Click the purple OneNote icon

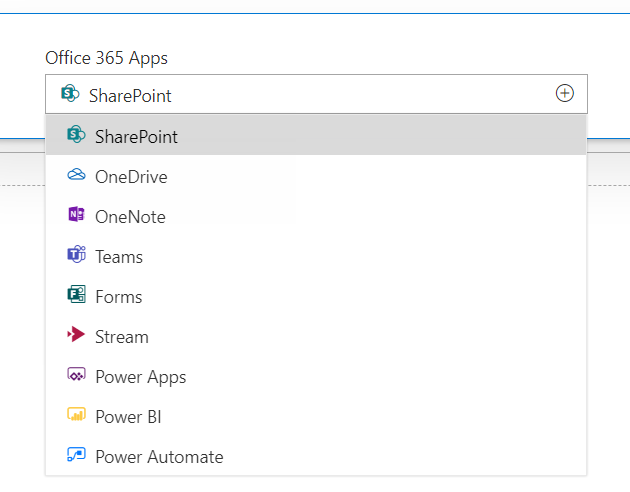pyautogui.click(x=76, y=214)
